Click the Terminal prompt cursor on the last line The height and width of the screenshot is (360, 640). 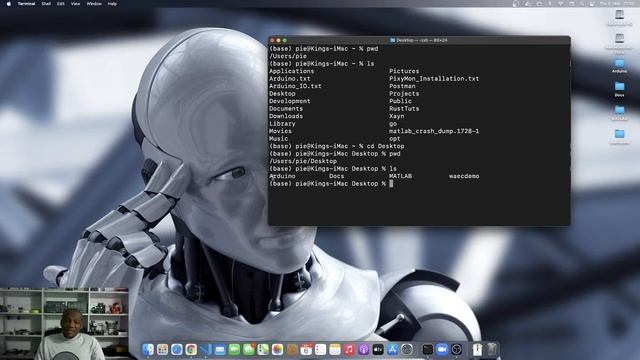(391, 184)
